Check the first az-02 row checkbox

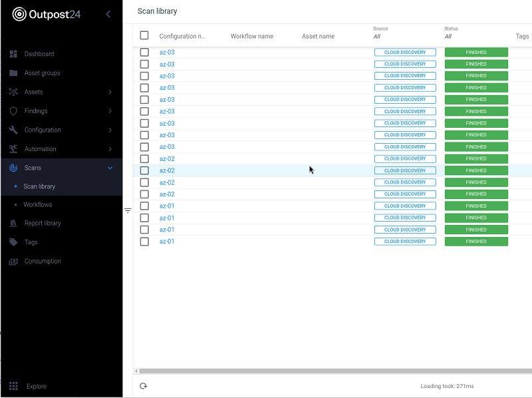click(x=144, y=158)
